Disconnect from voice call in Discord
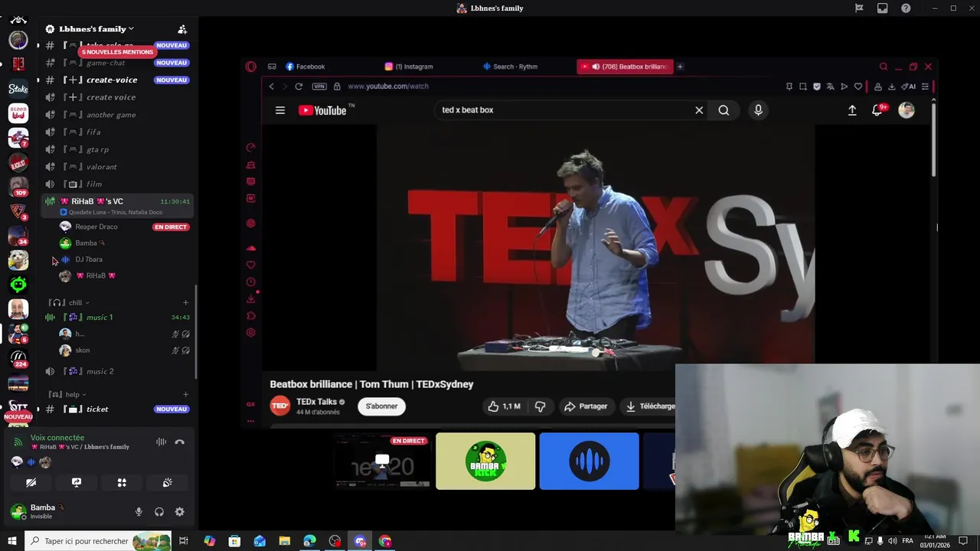 coord(180,442)
